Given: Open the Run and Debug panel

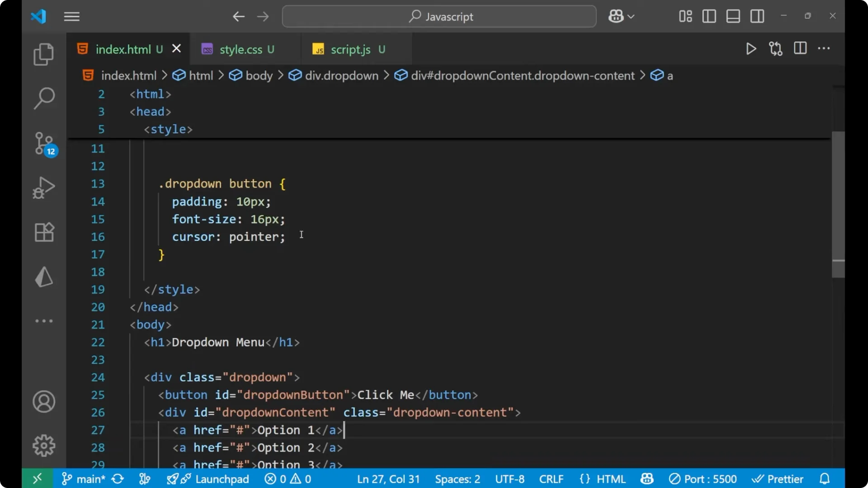Looking at the screenshot, I should [x=43, y=188].
